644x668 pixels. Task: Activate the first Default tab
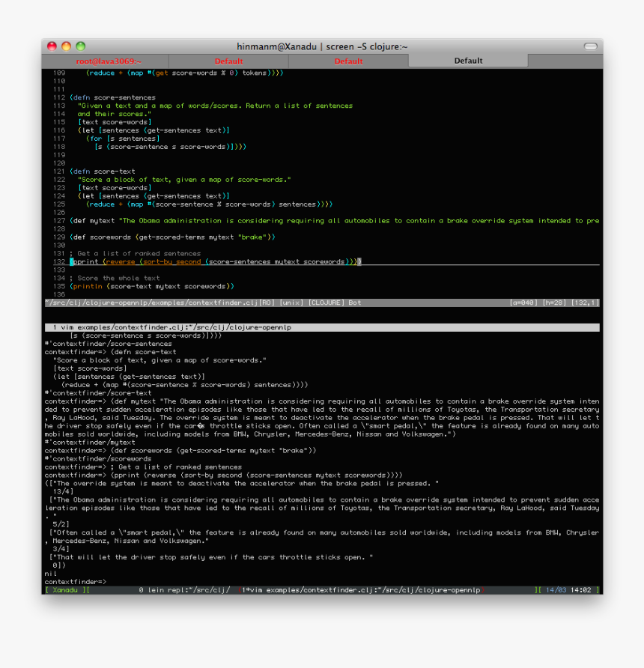(228, 61)
